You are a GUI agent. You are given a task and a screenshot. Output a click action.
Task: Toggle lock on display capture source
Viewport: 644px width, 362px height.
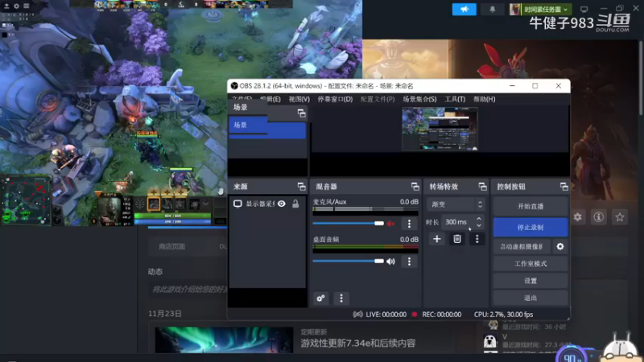[295, 204]
